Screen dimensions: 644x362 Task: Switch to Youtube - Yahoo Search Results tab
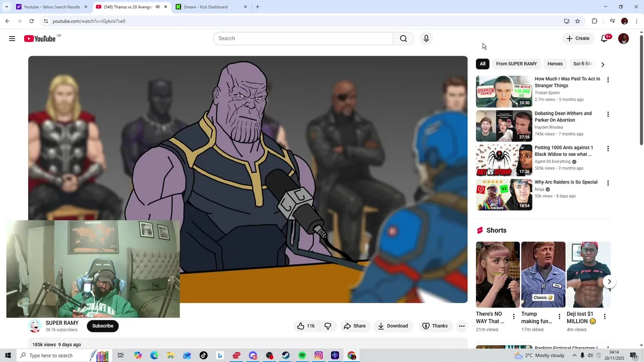pyautogui.click(x=52, y=7)
